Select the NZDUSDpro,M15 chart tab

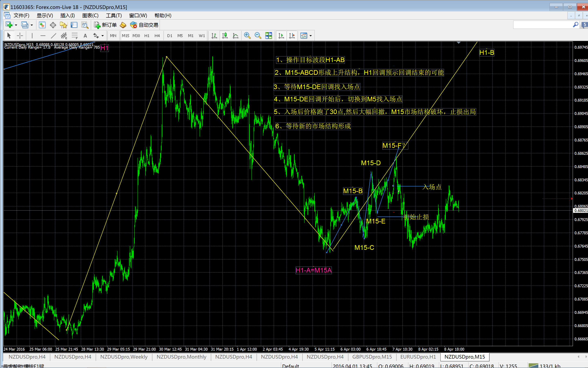point(464,357)
